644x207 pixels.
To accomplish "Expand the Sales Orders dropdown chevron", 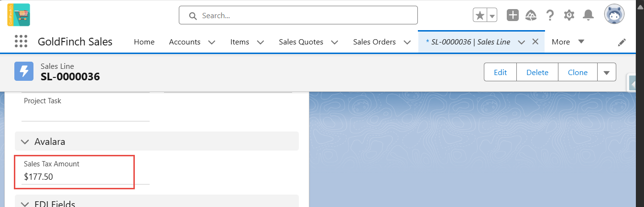I will (x=407, y=42).
